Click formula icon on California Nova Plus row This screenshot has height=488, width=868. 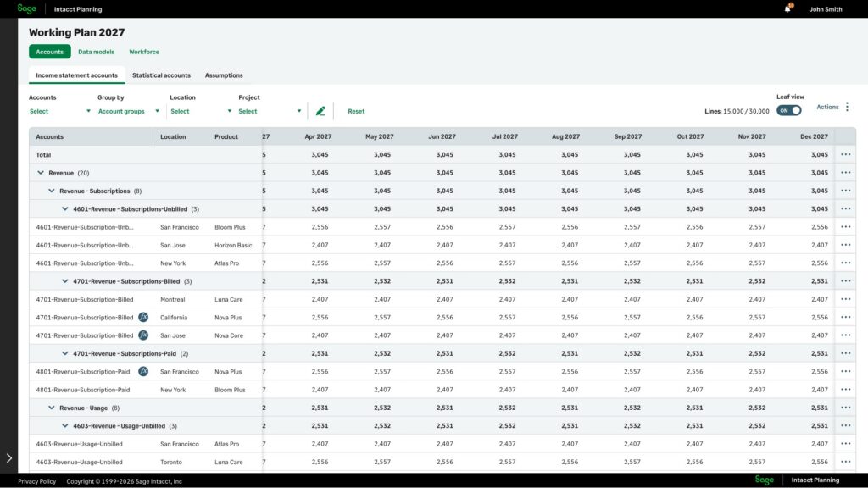tap(143, 318)
